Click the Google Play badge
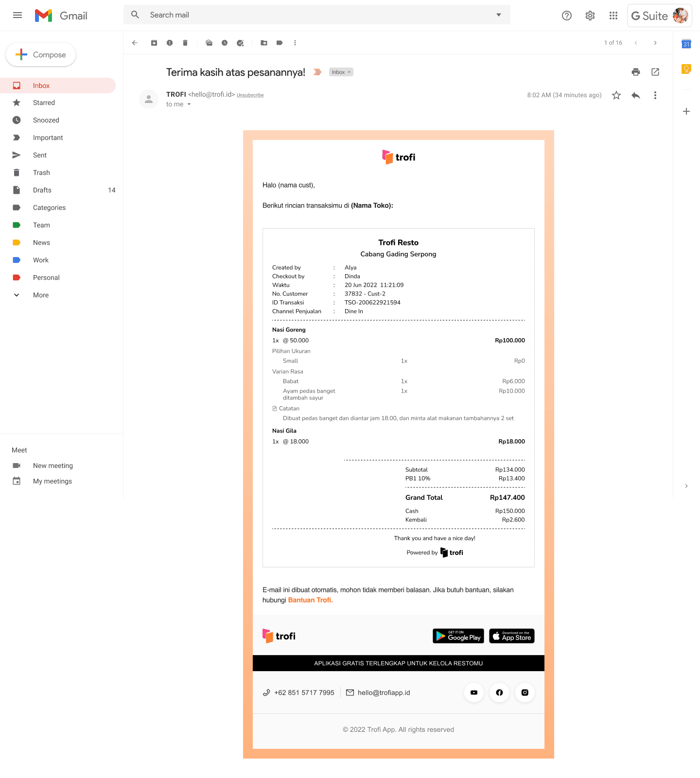This screenshot has width=700, height=778. (x=458, y=636)
